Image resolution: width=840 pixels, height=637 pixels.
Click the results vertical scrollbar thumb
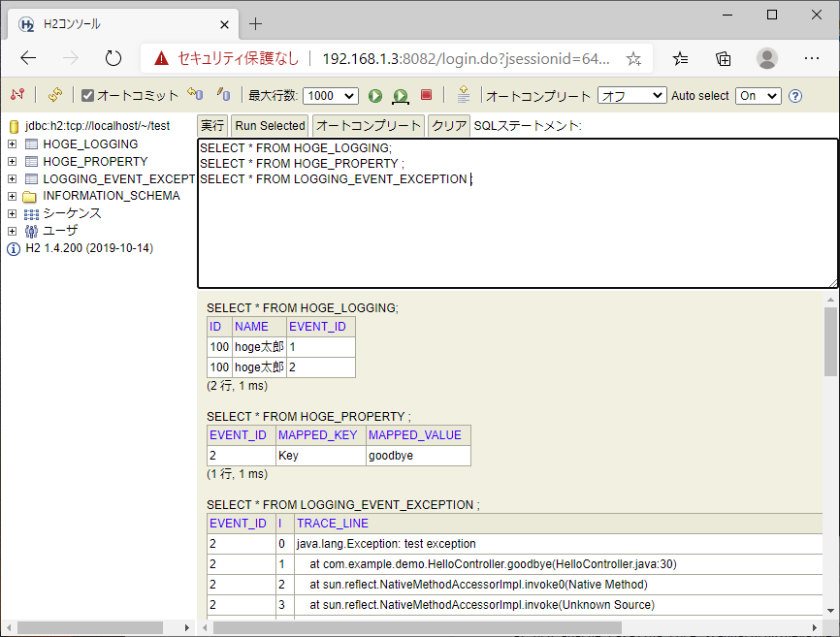pos(831,341)
